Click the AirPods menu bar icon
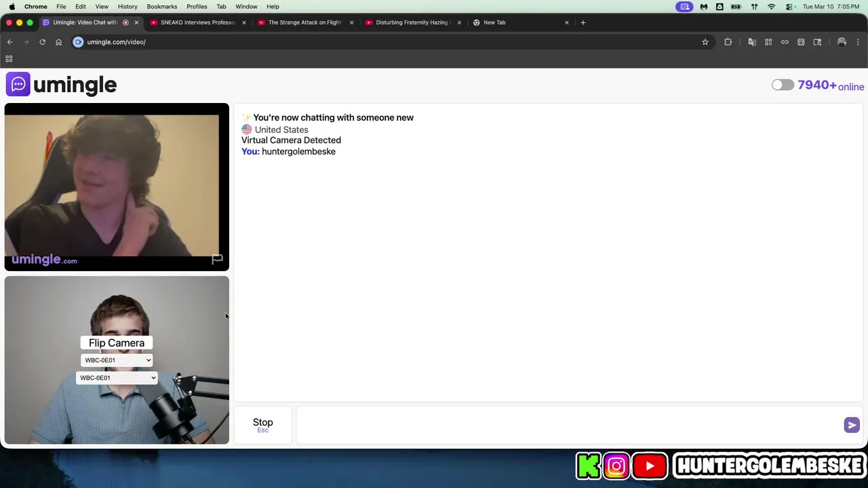Screen dimensions: 868x488 pyautogui.click(x=754, y=7)
